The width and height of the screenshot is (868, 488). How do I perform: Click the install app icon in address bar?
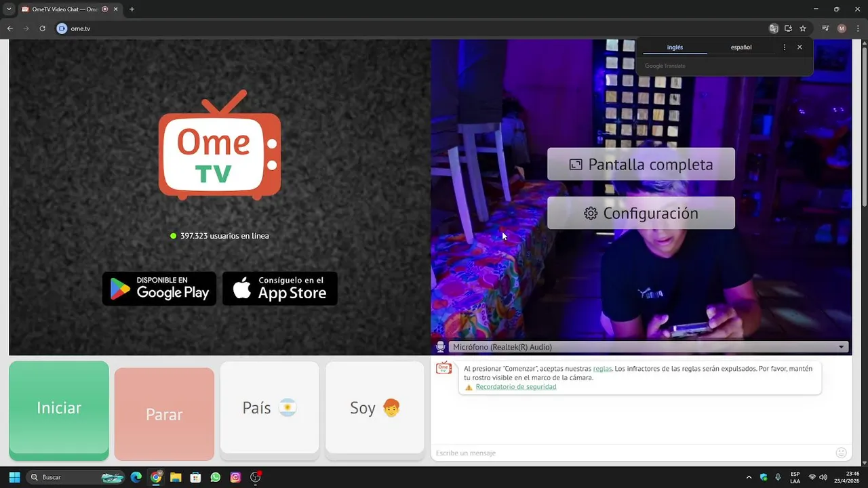pos(788,28)
